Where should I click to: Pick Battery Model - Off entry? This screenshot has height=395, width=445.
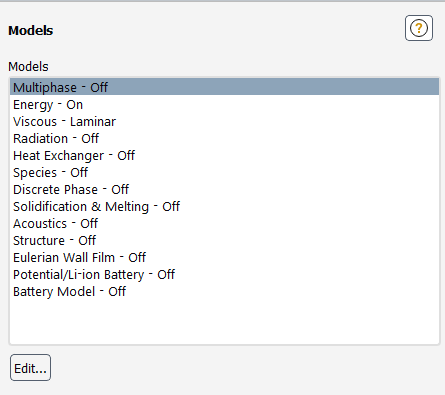pos(224,291)
